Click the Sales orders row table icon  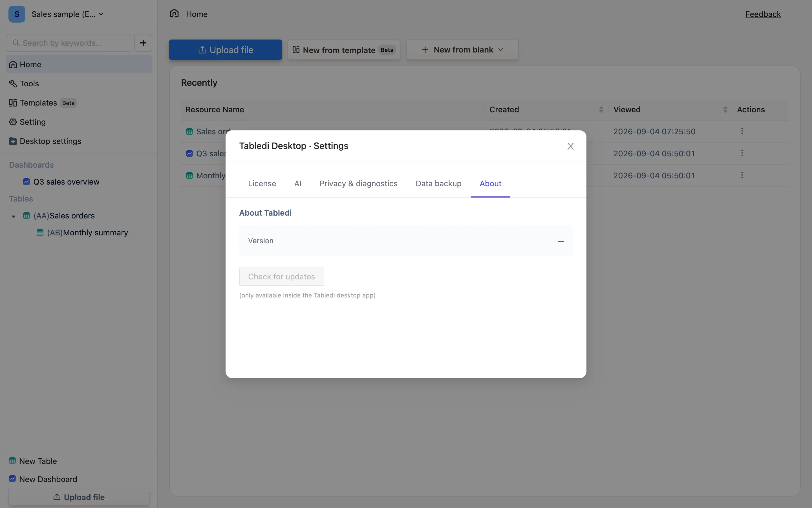(x=189, y=132)
